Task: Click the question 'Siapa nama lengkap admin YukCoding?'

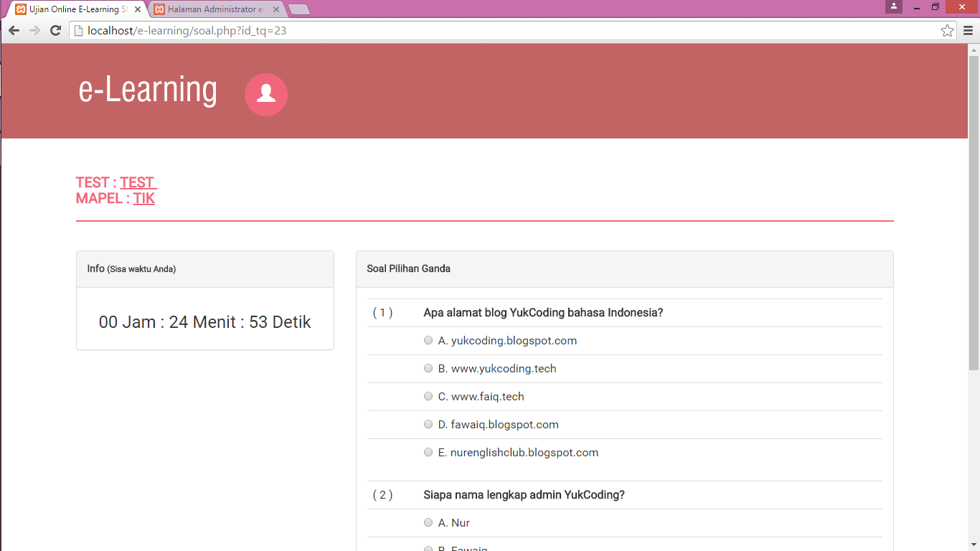Action: tap(524, 495)
